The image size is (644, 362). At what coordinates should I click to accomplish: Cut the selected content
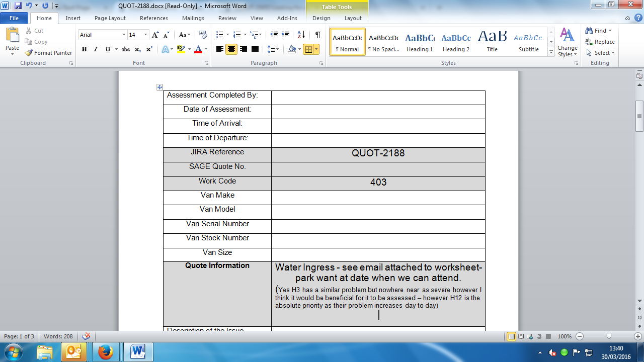[x=34, y=31]
